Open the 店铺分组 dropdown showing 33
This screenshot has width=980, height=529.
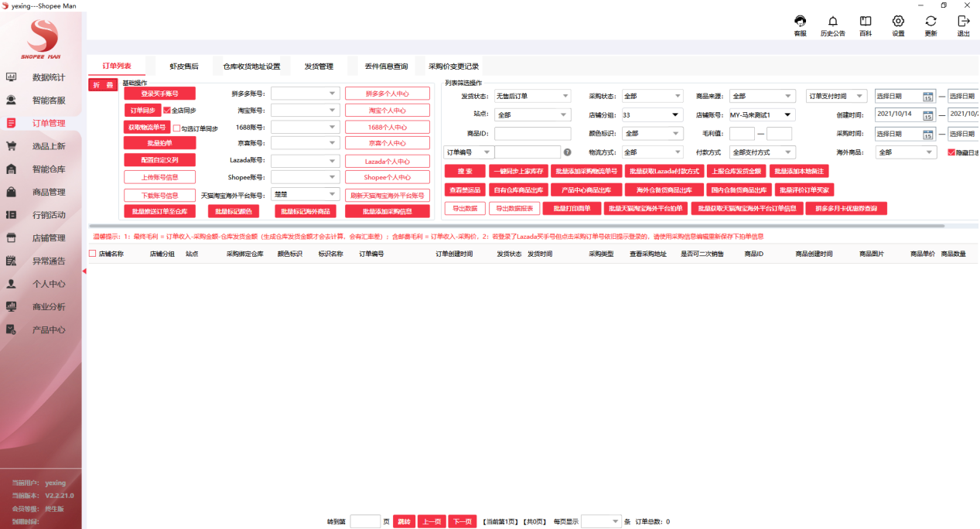(652, 113)
